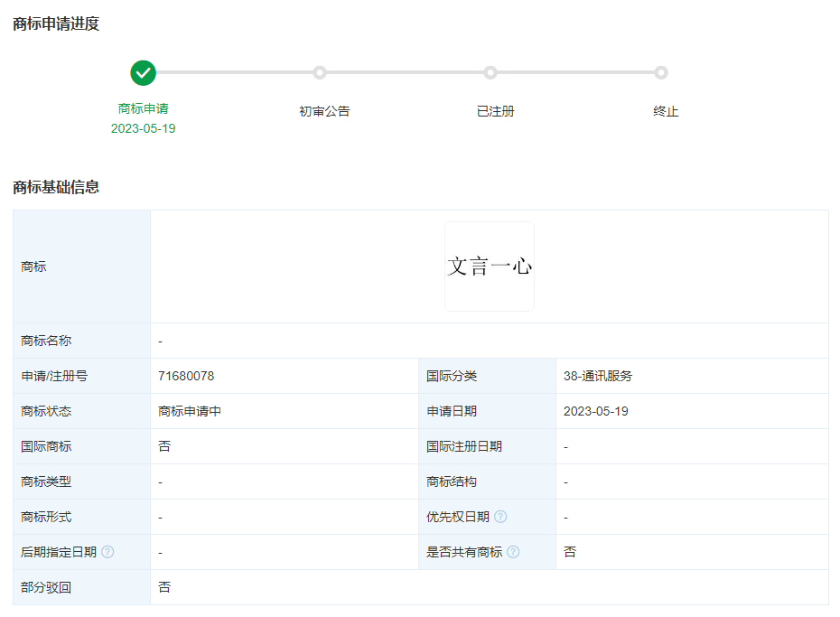Click the 文言一心 trademark image
Viewport: 840px width, 617px height.
(489, 266)
